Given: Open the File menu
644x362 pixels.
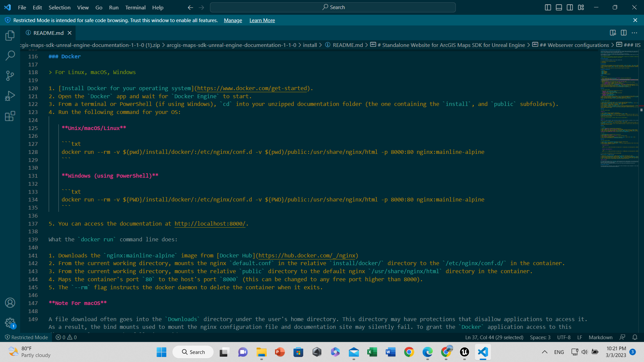Looking at the screenshot, I should click(22, 7).
